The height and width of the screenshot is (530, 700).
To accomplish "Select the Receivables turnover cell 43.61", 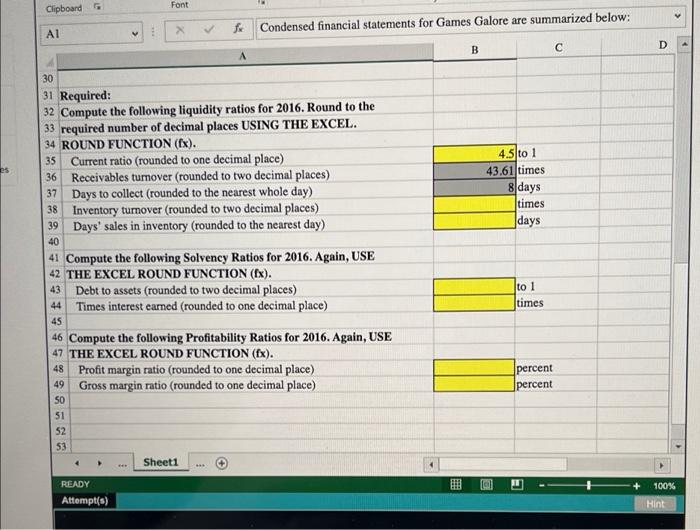I will 475,171.
